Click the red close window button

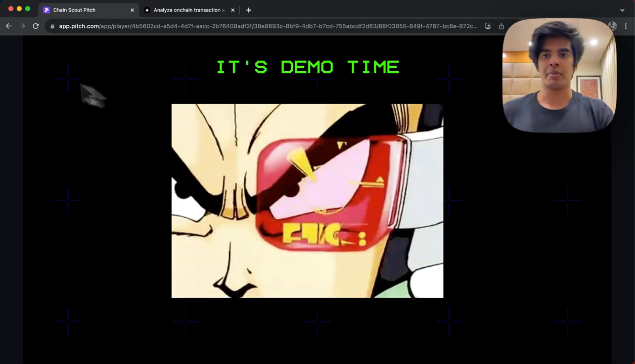click(11, 9)
